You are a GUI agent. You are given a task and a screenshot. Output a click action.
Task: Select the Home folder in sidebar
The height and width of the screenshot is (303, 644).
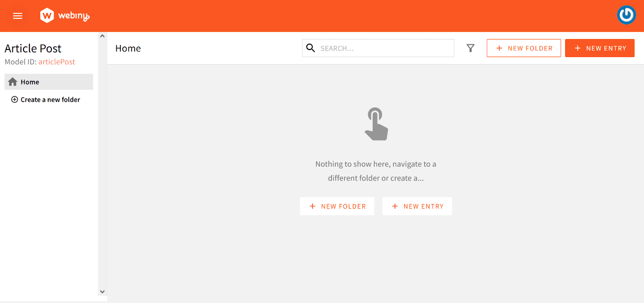click(49, 82)
